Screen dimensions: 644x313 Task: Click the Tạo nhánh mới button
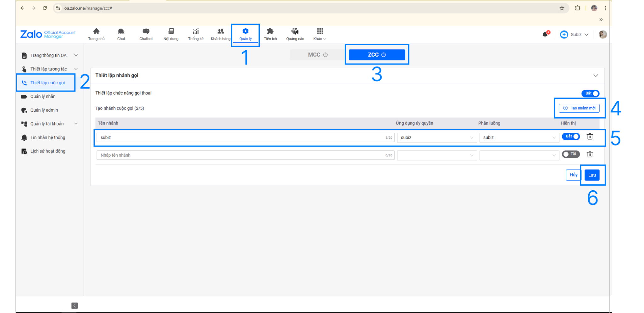coord(579,108)
